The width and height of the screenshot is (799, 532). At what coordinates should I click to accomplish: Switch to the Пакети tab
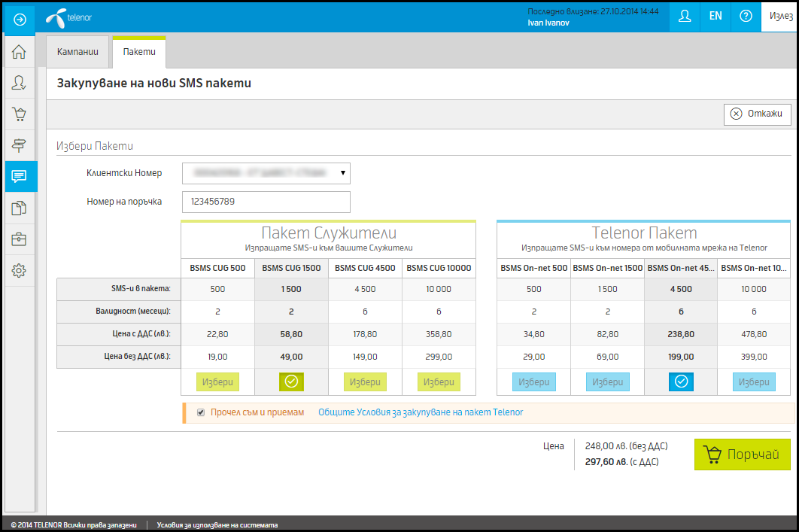(x=139, y=51)
